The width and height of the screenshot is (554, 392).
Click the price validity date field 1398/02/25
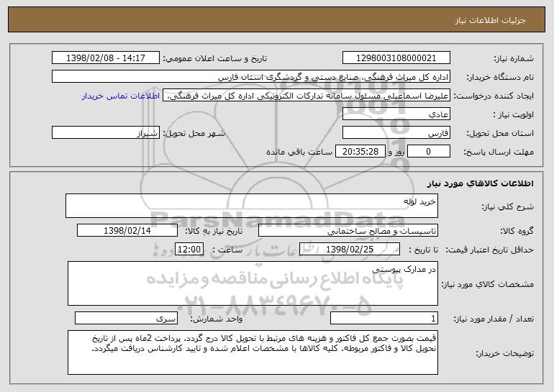click(x=350, y=249)
